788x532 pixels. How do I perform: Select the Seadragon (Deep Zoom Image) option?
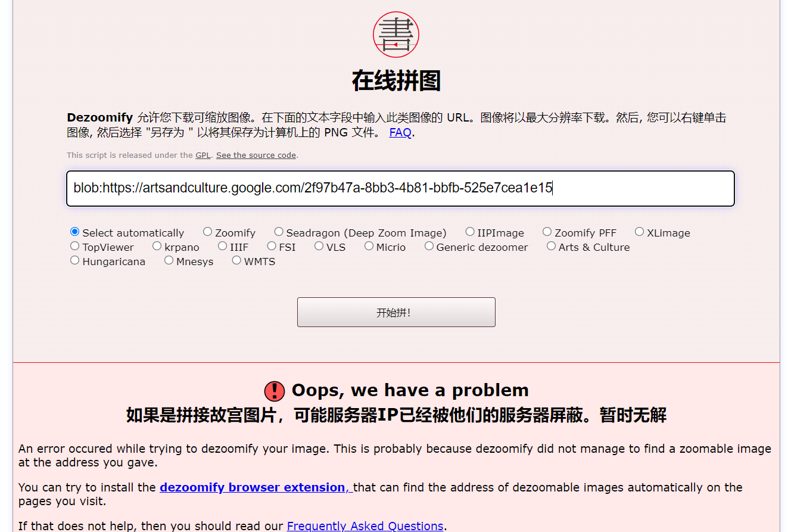[278, 231]
